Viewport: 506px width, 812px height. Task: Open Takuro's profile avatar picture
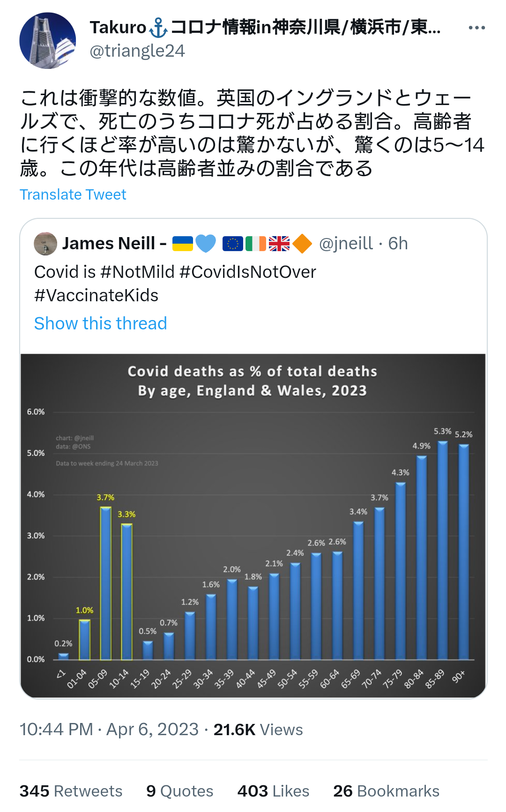(x=47, y=41)
